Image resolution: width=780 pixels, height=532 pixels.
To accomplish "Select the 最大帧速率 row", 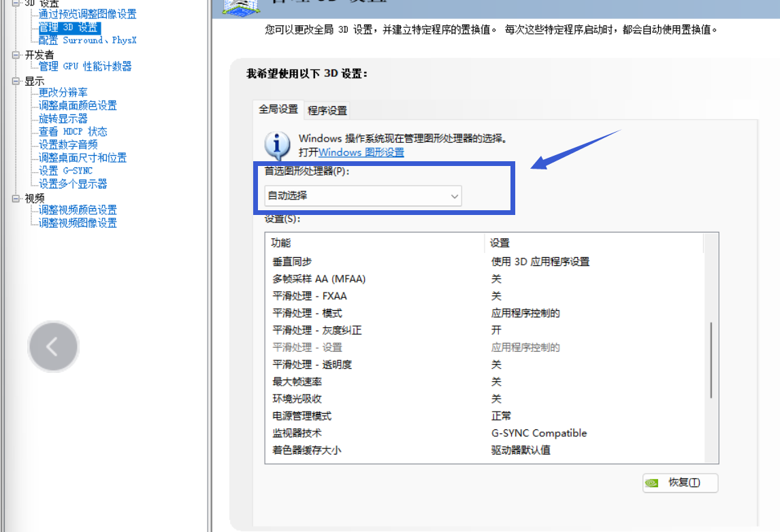I will (485, 382).
